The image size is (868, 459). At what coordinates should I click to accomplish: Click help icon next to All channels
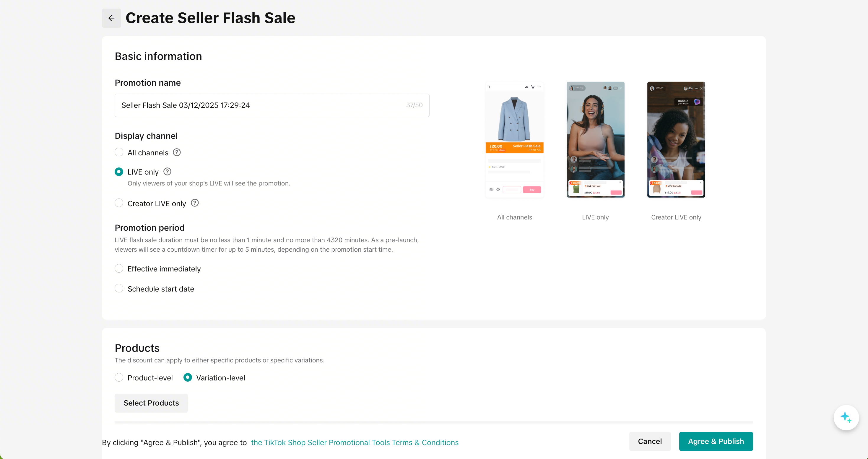[177, 152]
